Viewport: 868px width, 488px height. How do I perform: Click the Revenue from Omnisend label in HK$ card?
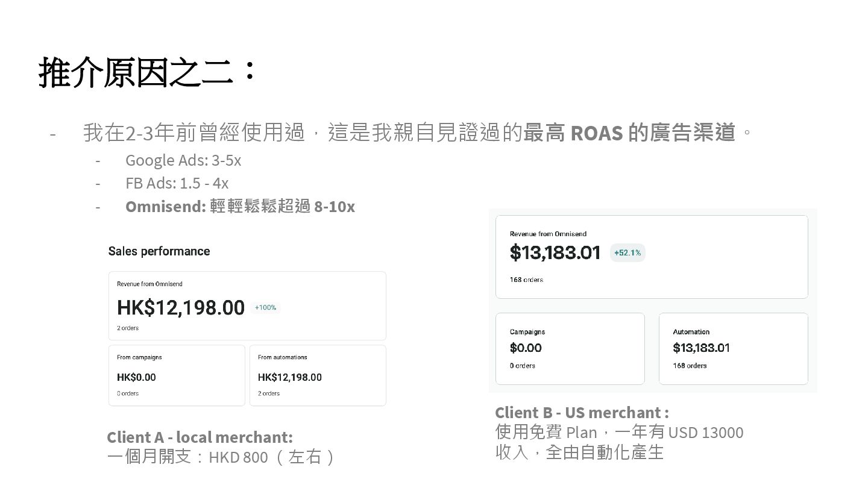[149, 284]
